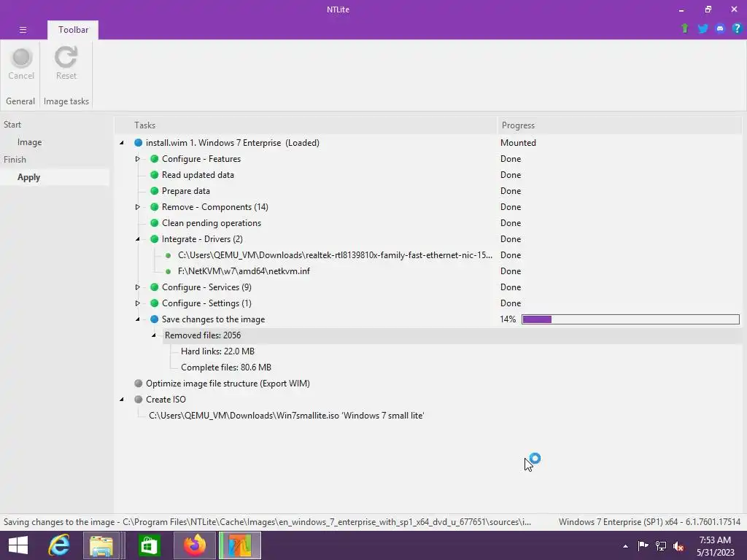The height and width of the screenshot is (560, 747).
Task: Click green dot beside Clean pending operations
Action: (x=155, y=223)
